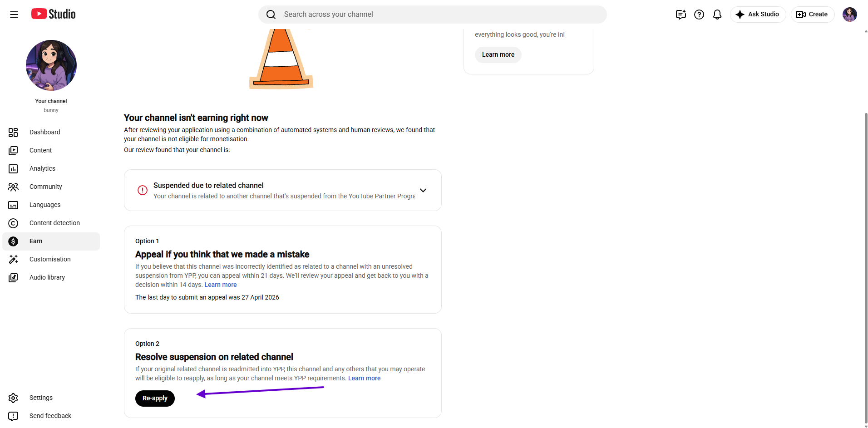Click the YouTube Studio logo
The image size is (868, 428).
[x=54, y=14]
